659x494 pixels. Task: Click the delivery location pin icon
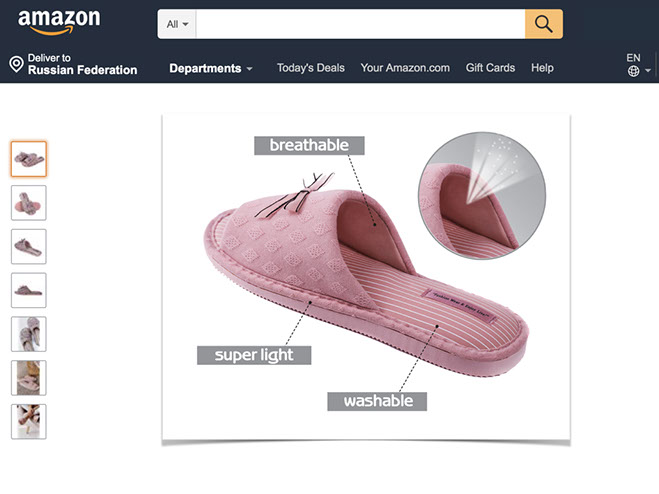pyautogui.click(x=16, y=64)
